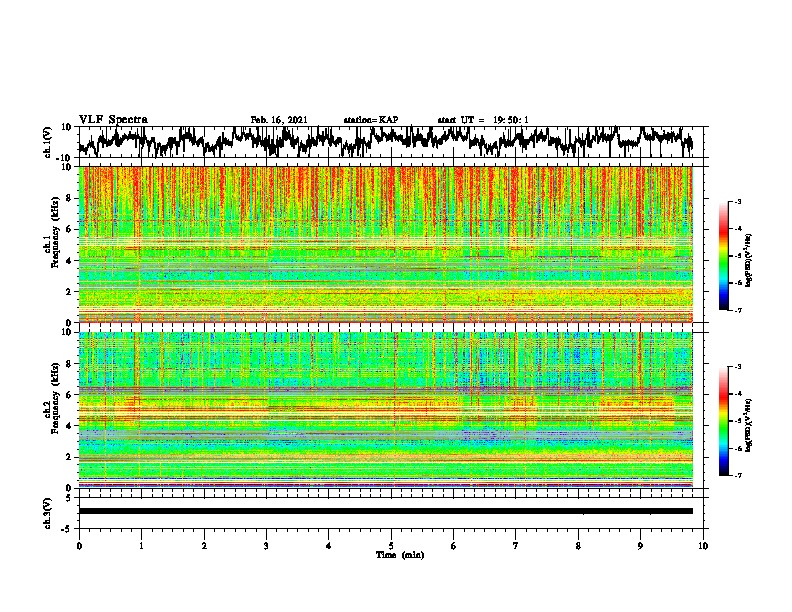Click the ch.1 color scale bar
This screenshot has width=792, height=612.
(723, 256)
